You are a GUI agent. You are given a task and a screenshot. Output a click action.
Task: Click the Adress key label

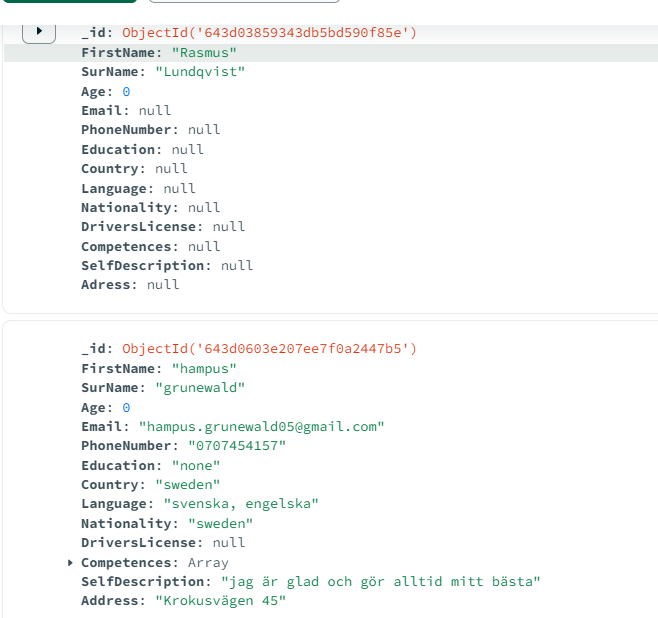[x=106, y=285]
